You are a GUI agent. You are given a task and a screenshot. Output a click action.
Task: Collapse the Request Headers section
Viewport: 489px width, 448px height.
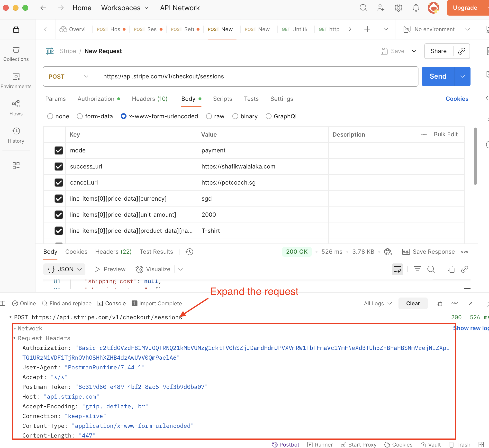click(15, 338)
